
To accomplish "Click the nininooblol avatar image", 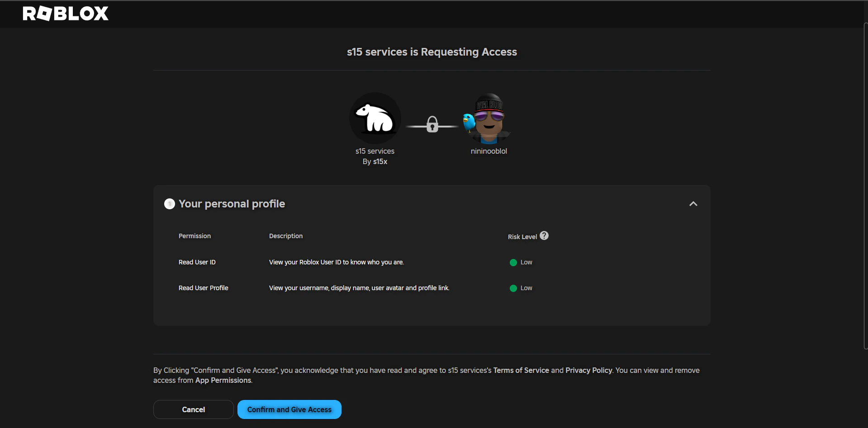I will [489, 118].
